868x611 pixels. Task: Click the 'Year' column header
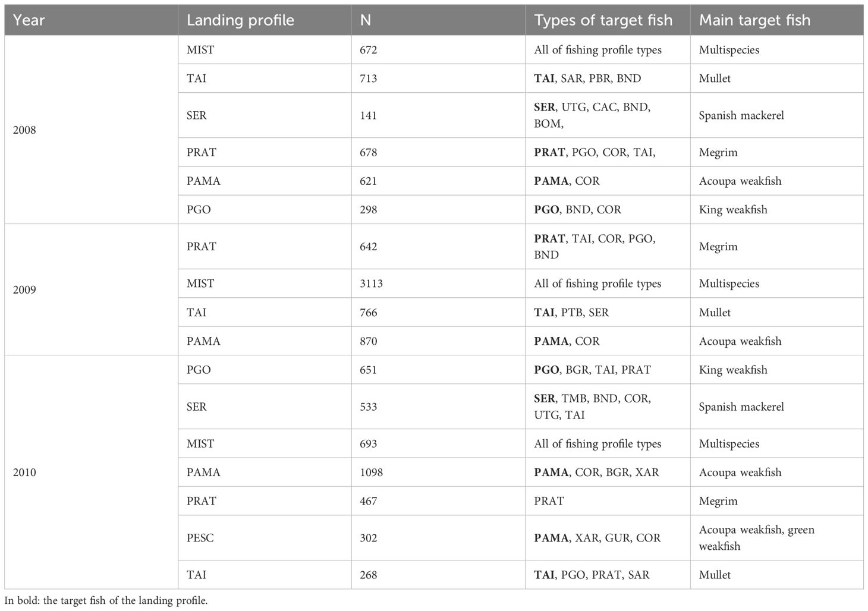29,20
